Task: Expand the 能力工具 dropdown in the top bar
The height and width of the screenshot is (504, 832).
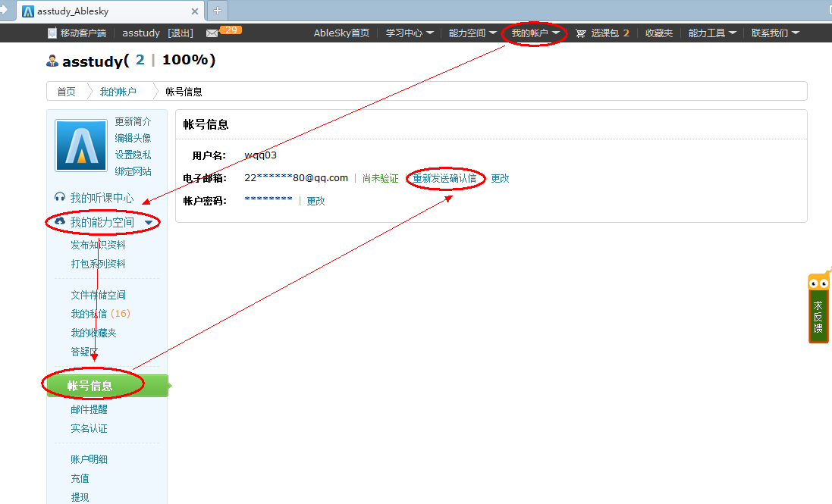Action: [x=712, y=33]
